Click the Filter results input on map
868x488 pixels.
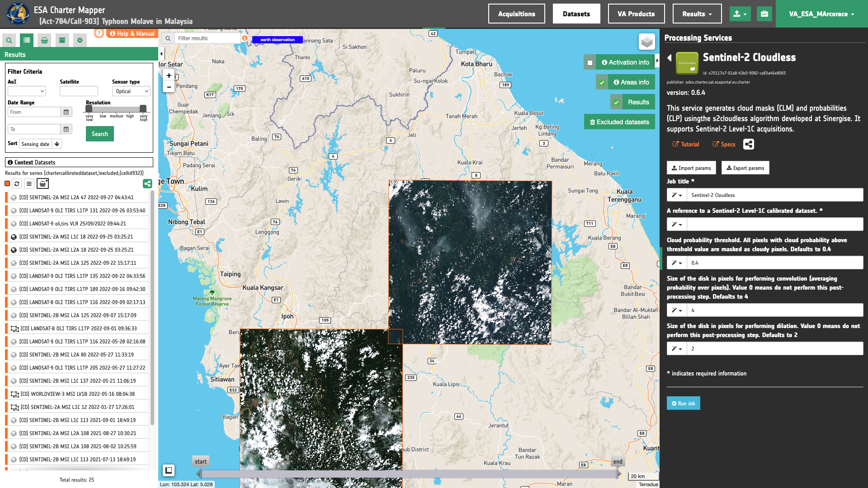(x=208, y=38)
